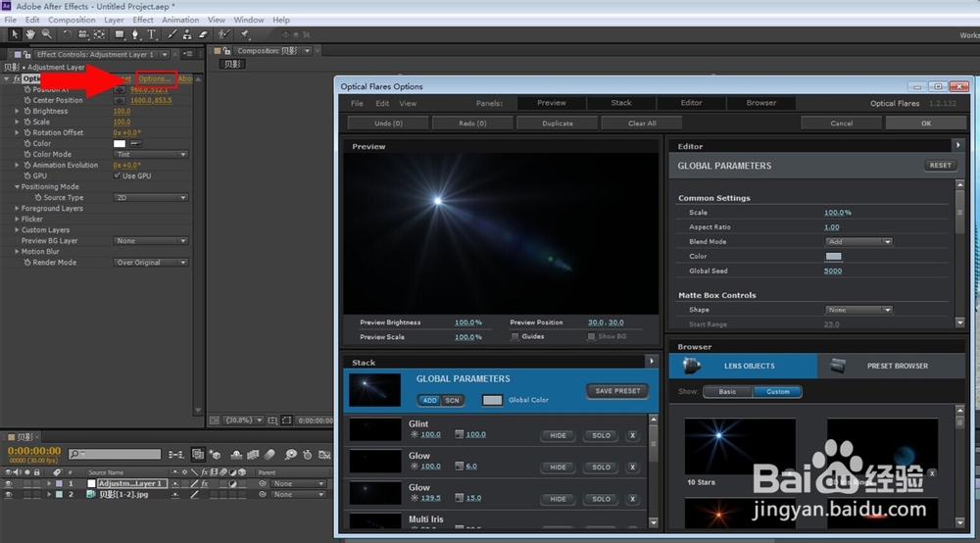980x543 pixels.
Task: Open the Animation menu
Action: [180, 20]
